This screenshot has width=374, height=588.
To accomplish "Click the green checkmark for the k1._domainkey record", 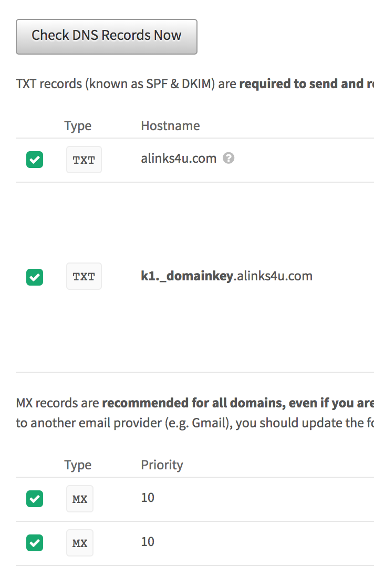I will click(35, 277).
